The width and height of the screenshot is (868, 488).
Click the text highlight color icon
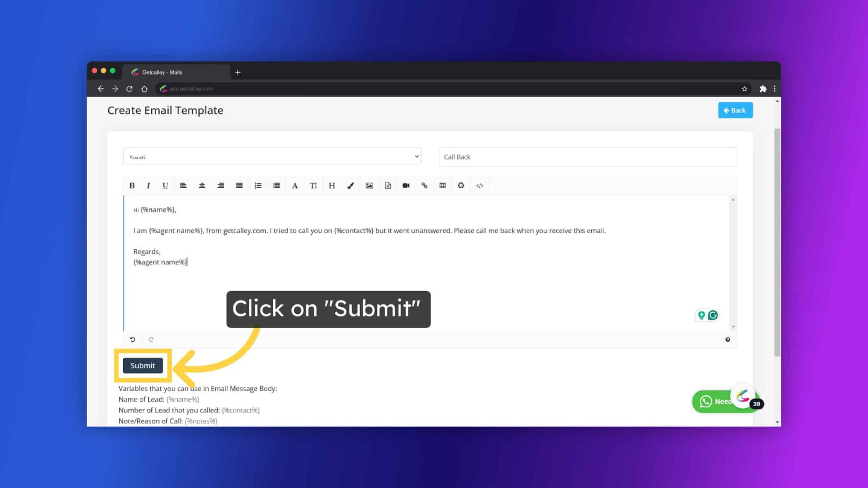pos(350,185)
